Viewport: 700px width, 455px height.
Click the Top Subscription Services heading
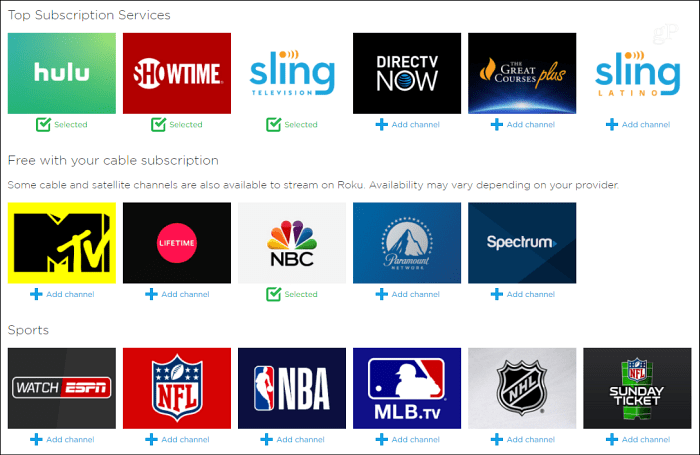pos(89,15)
